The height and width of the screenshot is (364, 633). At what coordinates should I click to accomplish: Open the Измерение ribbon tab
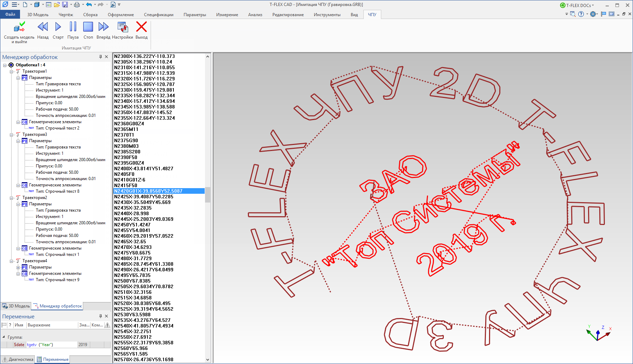(227, 15)
